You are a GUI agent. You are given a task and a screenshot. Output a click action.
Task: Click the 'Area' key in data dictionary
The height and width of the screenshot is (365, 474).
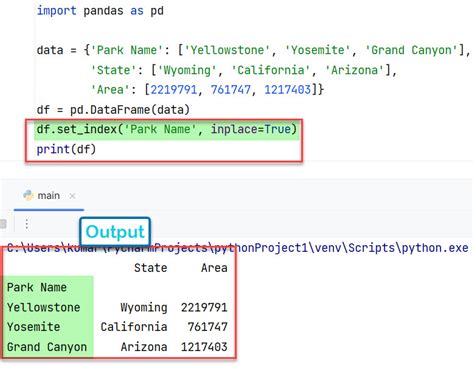pyautogui.click(x=110, y=90)
